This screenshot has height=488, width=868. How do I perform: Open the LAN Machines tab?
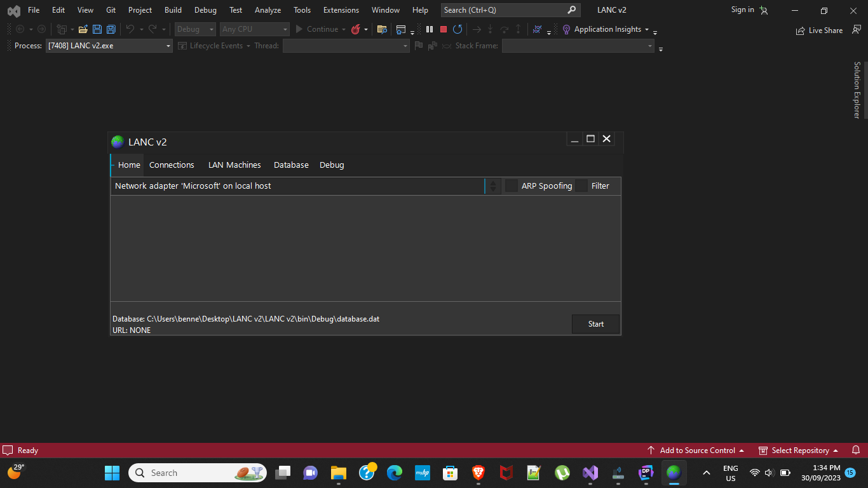pos(234,165)
